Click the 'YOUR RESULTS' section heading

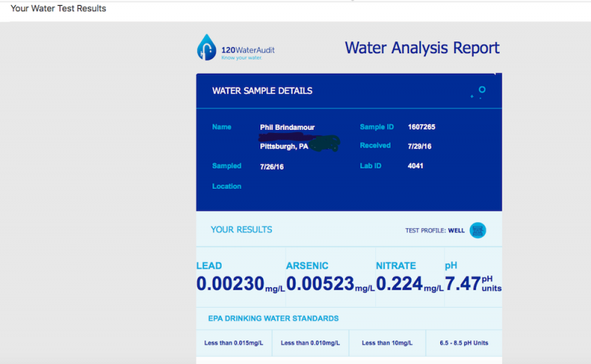[242, 230]
